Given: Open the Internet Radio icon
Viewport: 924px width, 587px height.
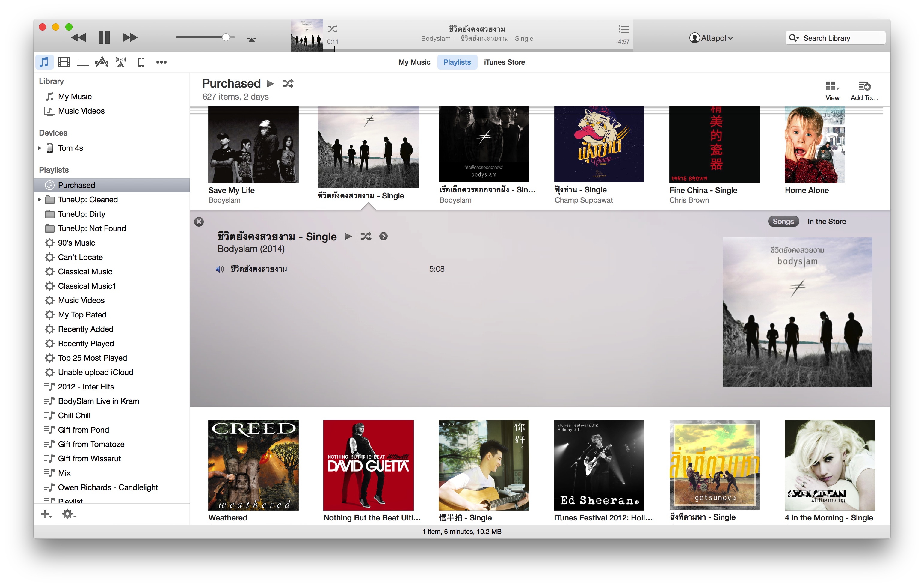Looking at the screenshot, I should click(121, 62).
